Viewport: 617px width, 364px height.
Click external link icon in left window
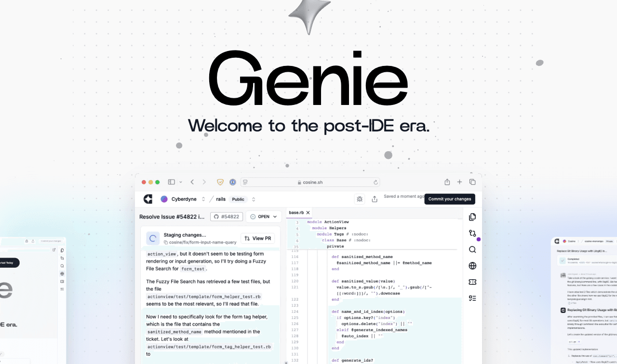pyautogui.click(x=54, y=250)
